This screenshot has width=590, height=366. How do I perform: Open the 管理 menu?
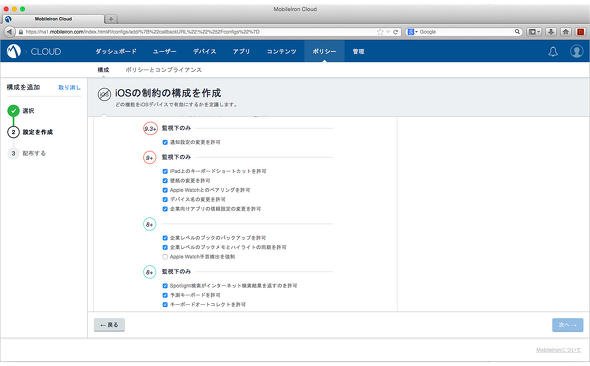pyautogui.click(x=359, y=51)
